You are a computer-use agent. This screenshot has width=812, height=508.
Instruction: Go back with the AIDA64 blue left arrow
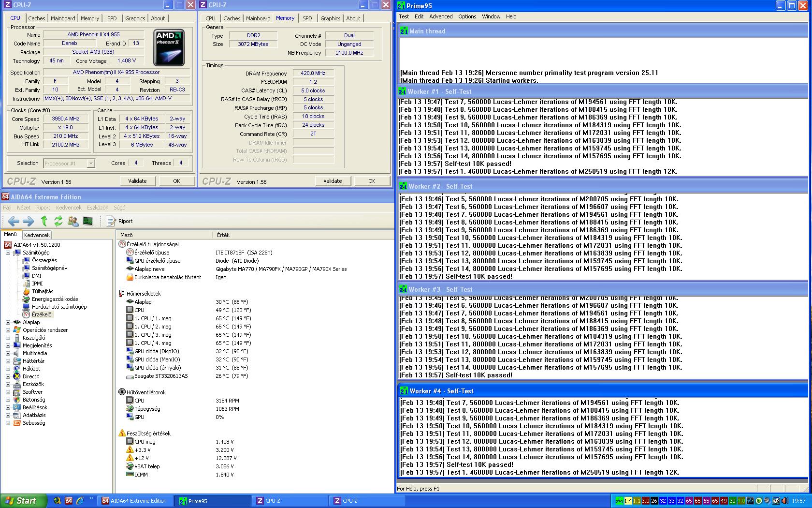tap(14, 221)
